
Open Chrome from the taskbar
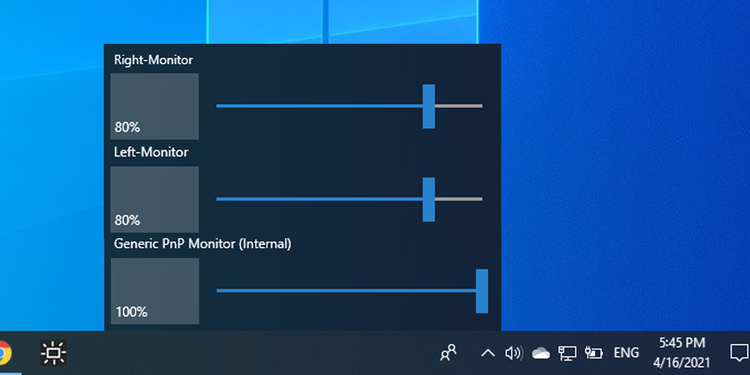pyautogui.click(x=4, y=353)
